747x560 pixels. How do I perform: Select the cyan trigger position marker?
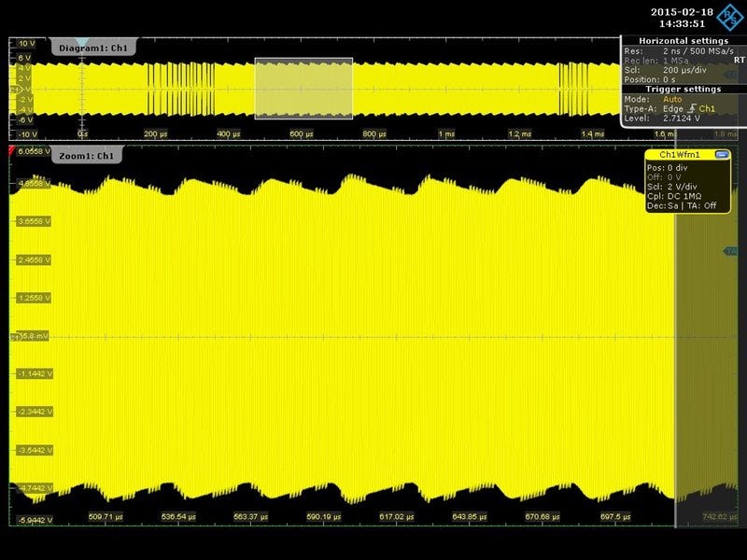click(82, 42)
